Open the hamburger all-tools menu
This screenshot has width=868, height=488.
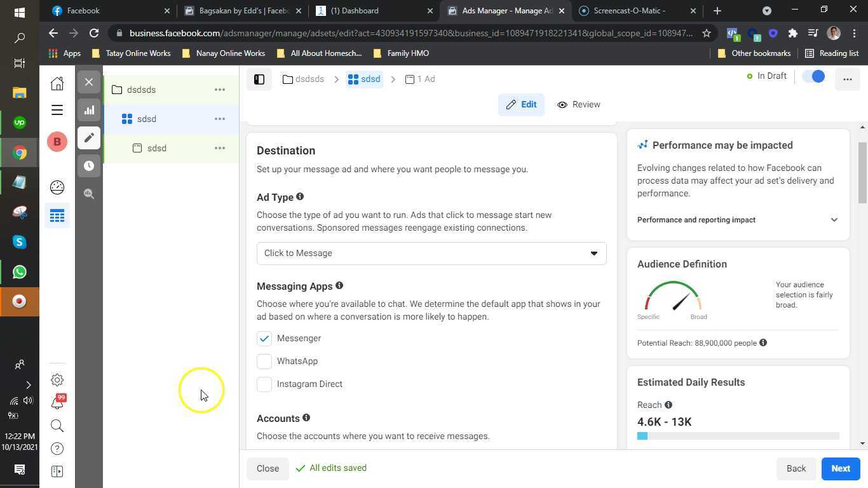[x=57, y=110]
